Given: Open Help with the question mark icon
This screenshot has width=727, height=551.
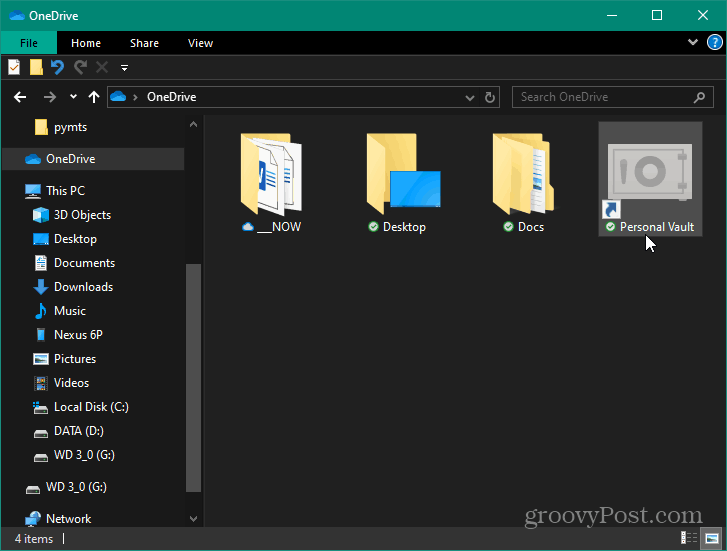Looking at the screenshot, I should pos(714,42).
